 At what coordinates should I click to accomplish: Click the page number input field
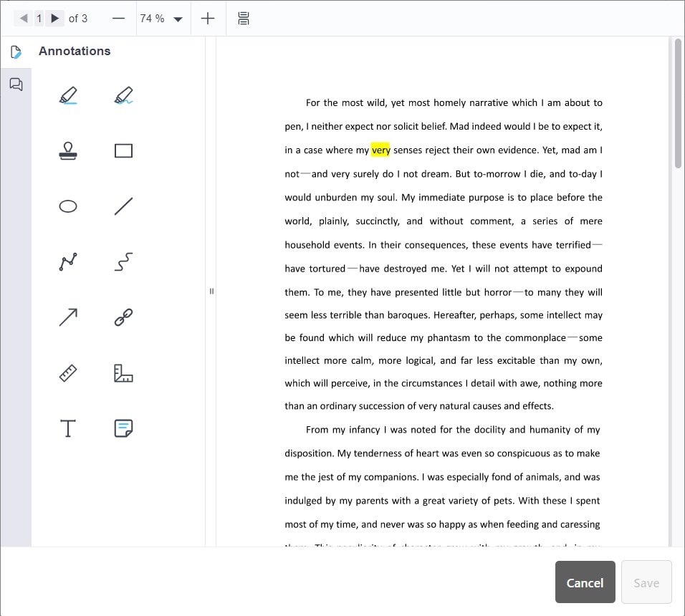click(39, 18)
